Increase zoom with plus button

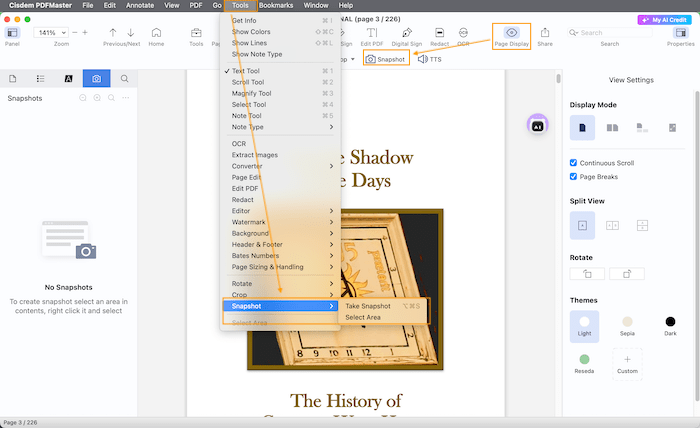(x=85, y=33)
